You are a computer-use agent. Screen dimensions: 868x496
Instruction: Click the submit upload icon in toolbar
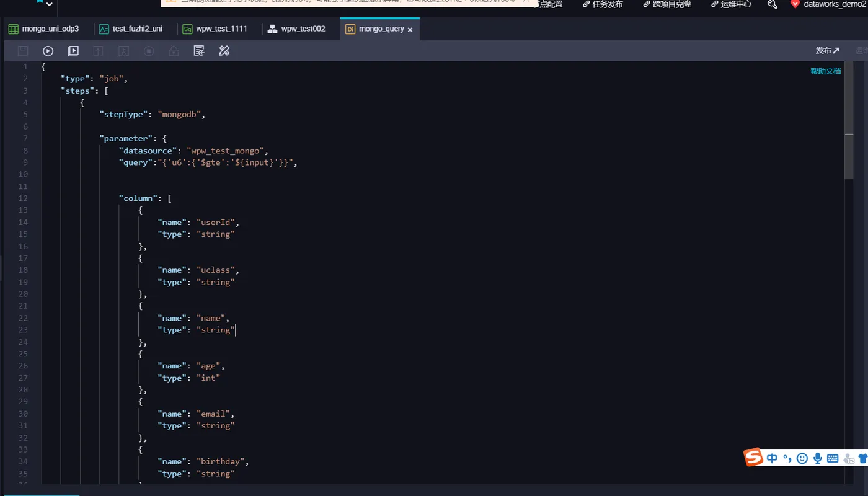98,51
